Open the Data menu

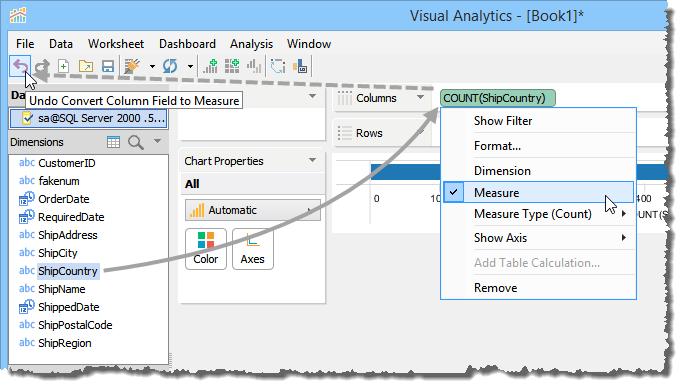(61, 44)
